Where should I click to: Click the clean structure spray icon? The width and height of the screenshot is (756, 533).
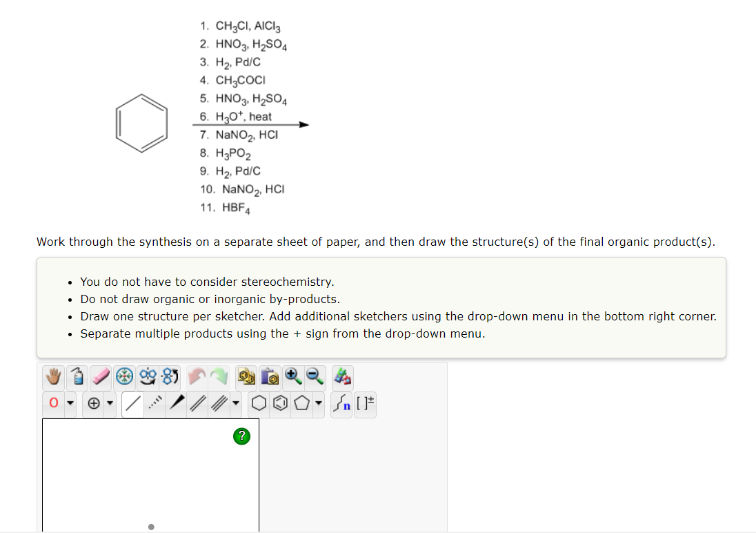click(77, 377)
